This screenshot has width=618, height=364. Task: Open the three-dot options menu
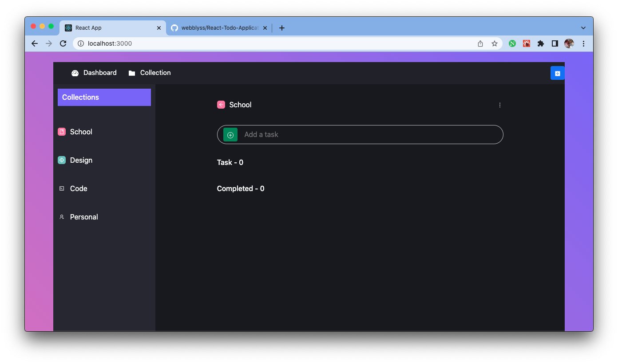coord(500,105)
